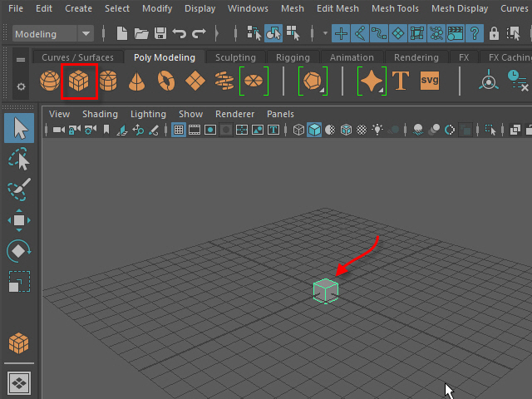Open the shelf settings gear menu
Screen dimensions: 532x399
21,86
